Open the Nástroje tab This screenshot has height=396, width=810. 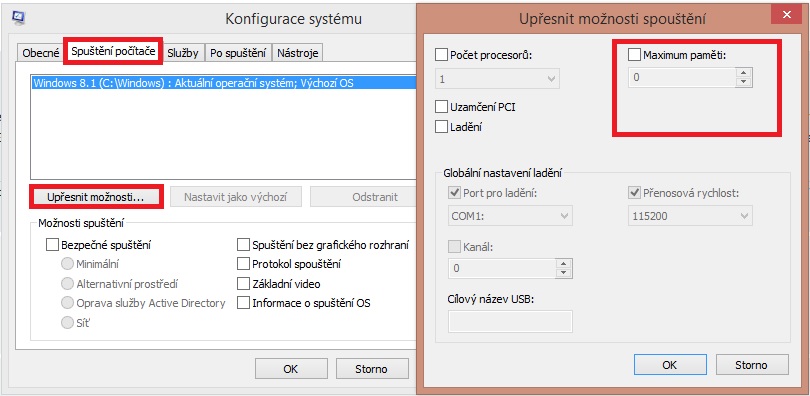click(298, 53)
